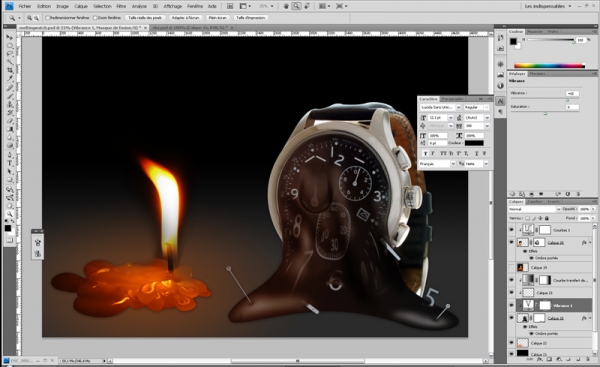Viewport: 600px width, 367px height.
Task: Switch to the Masques tab
Action: point(538,73)
